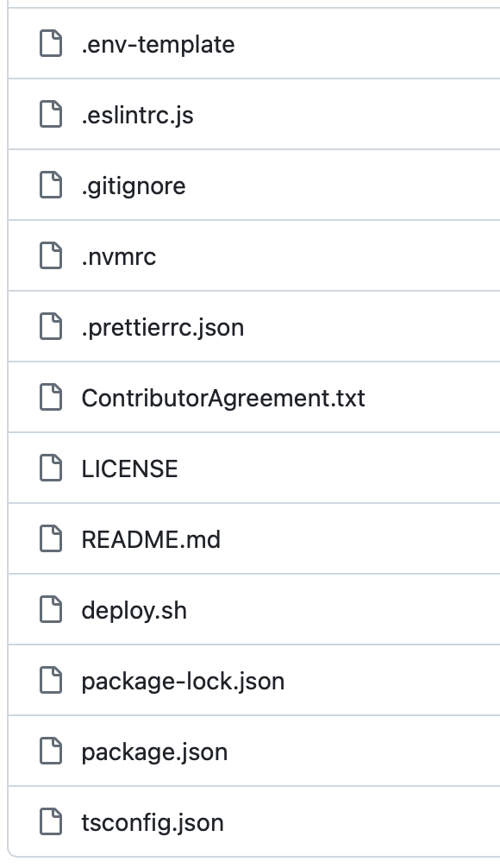This screenshot has width=500, height=868.
Task: Open the README.md file
Action: tap(151, 540)
